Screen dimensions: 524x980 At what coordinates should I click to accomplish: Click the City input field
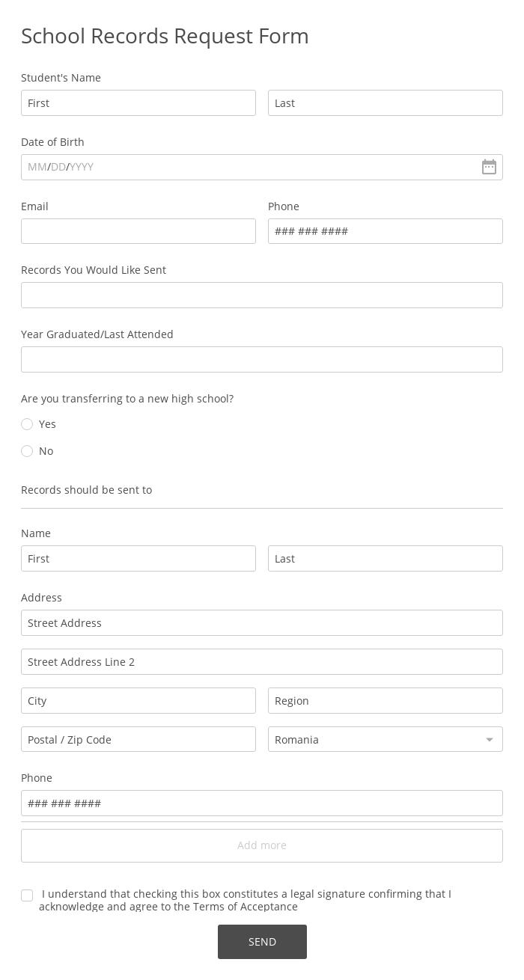138,701
